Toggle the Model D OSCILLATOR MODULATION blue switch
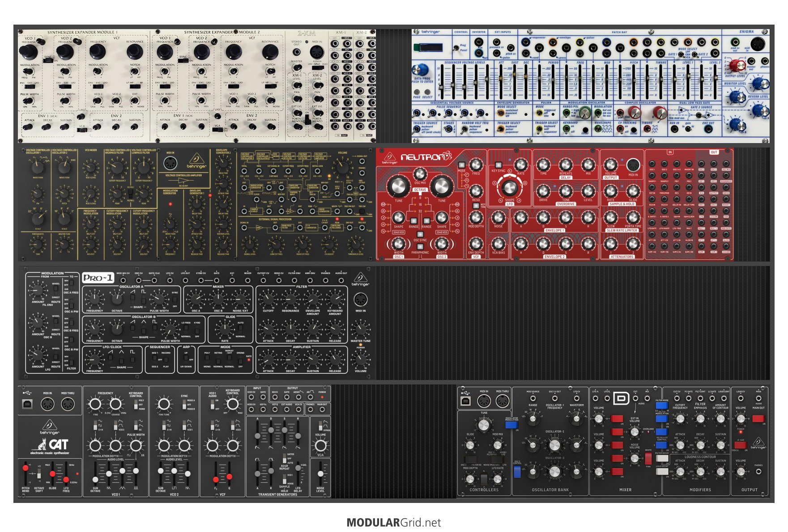The image size is (788, 532). 511,425
